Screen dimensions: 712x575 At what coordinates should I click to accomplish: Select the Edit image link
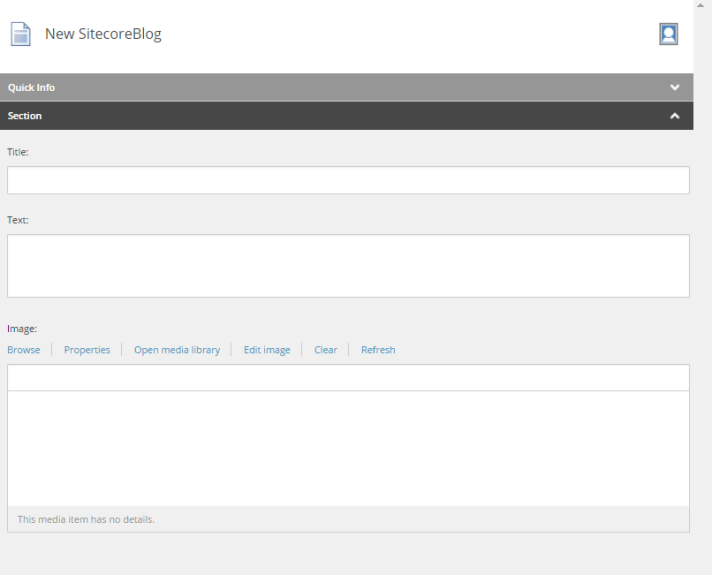pos(267,350)
